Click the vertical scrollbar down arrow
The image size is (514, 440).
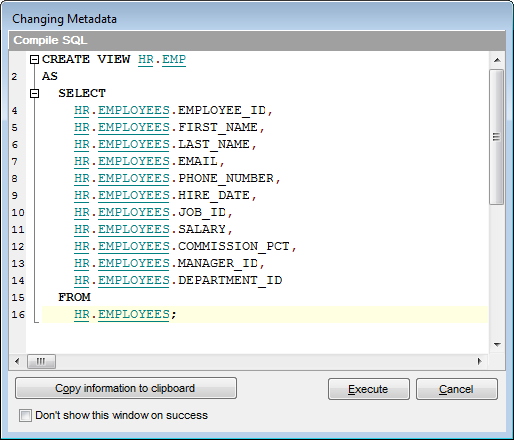(x=497, y=345)
